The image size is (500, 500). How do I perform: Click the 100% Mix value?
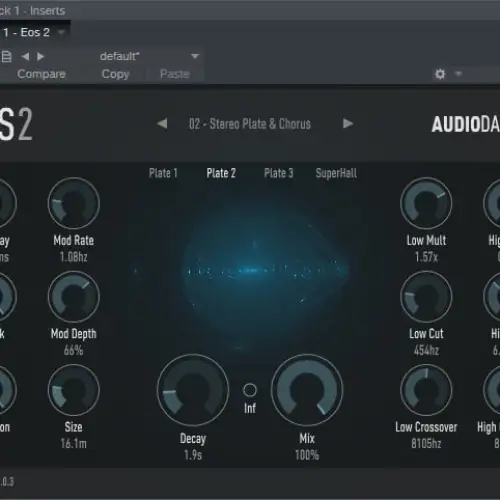307,455
